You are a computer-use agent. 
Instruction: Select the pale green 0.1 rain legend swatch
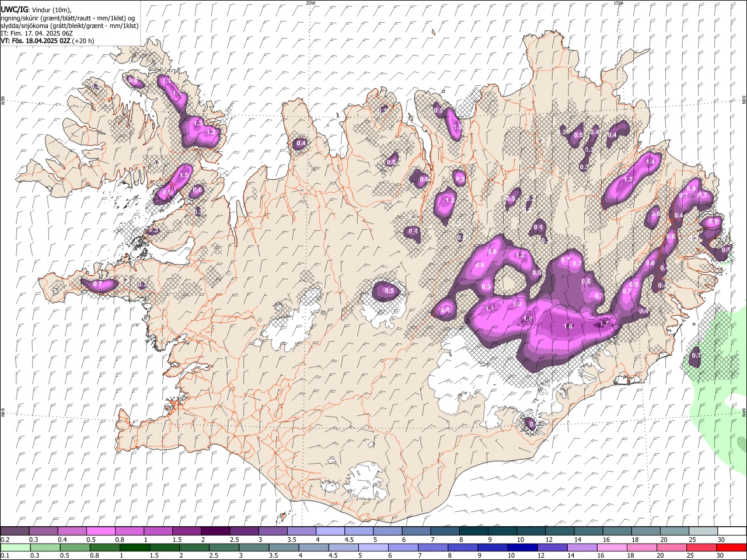point(15,548)
